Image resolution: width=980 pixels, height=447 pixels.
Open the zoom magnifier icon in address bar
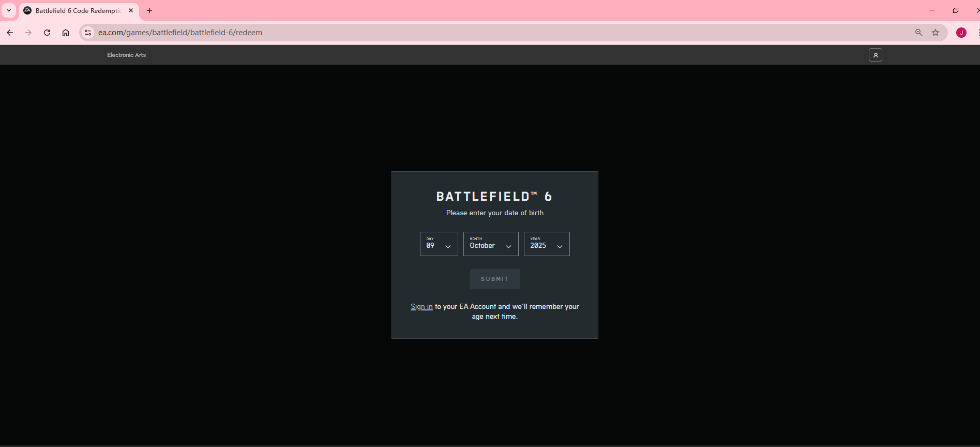click(918, 33)
